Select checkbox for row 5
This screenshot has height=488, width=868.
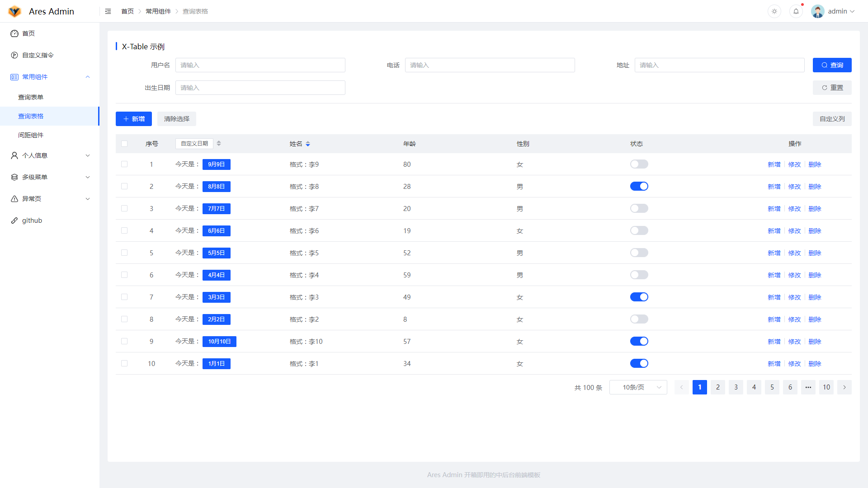[x=124, y=253]
